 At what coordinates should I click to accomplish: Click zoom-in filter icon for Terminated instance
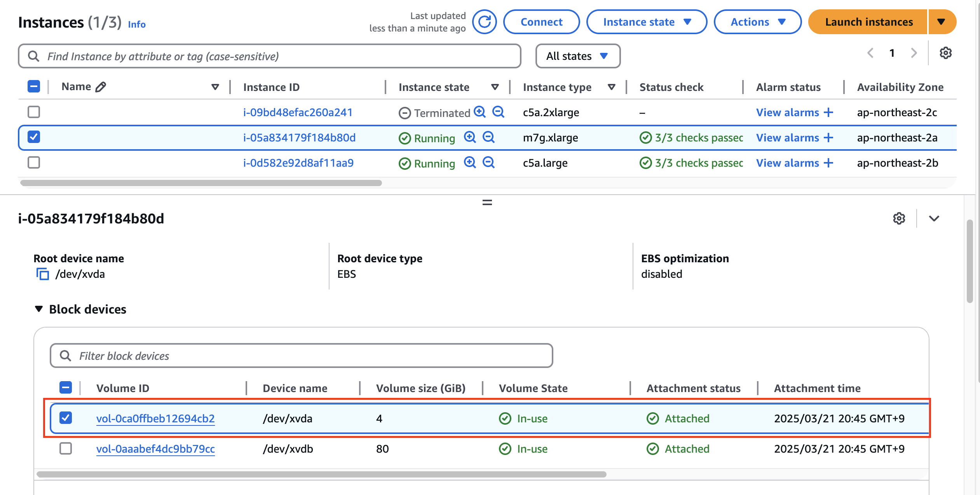coord(480,112)
